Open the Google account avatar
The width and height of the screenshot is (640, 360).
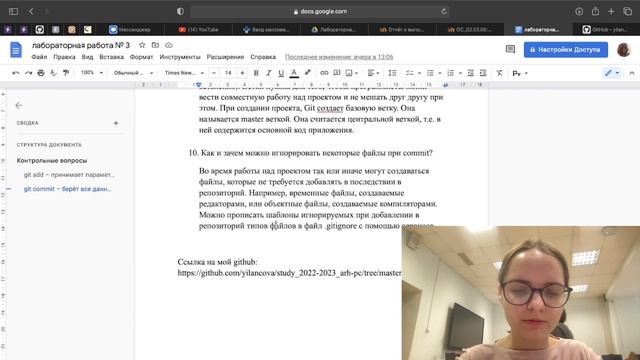(624, 50)
